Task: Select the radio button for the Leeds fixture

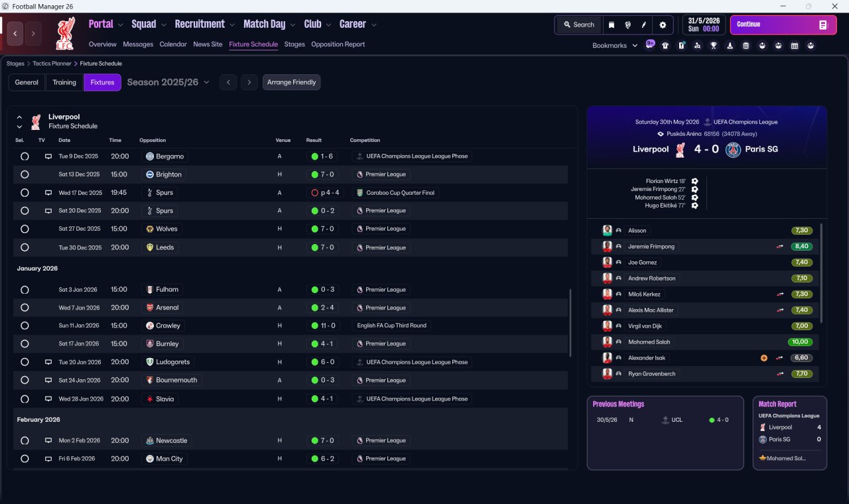Action: click(x=25, y=247)
